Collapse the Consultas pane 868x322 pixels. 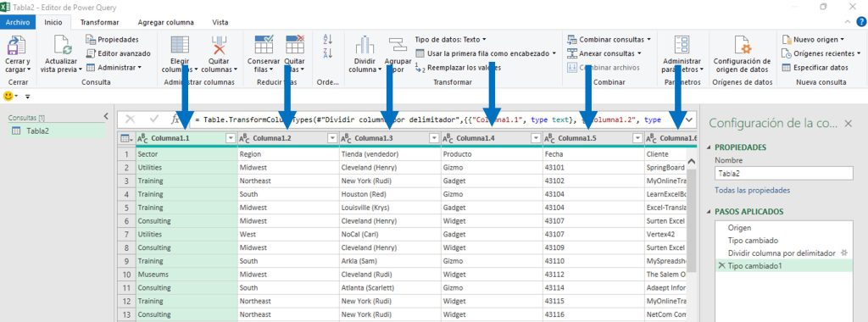[x=106, y=116]
